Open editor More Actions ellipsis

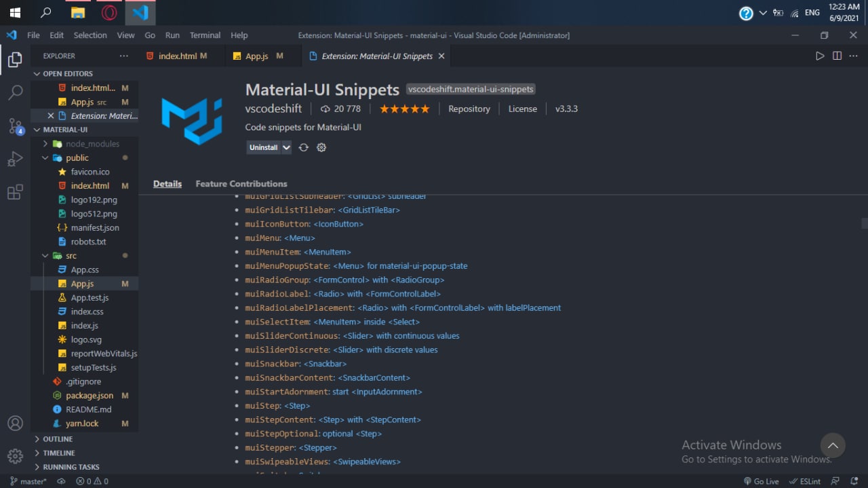click(x=853, y=56)
